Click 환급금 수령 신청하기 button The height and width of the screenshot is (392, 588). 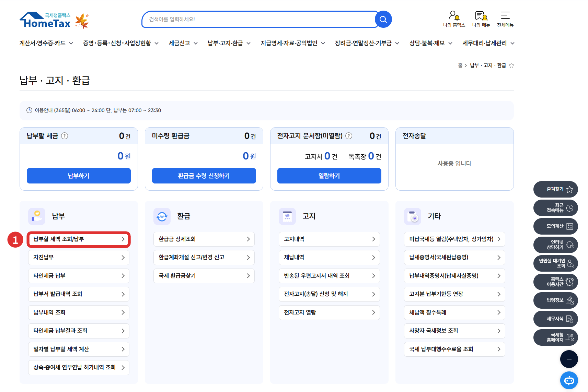click(204, 176)
